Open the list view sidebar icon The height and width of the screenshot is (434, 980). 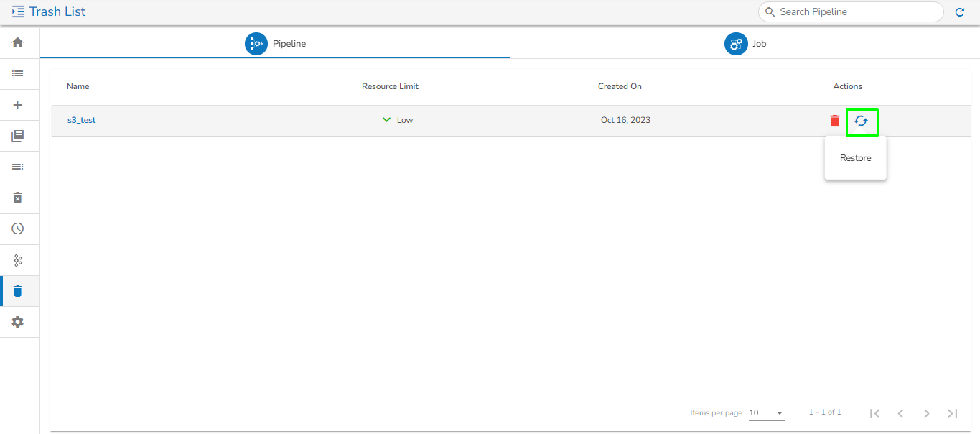pyautogui.click(x=18, y=73)
